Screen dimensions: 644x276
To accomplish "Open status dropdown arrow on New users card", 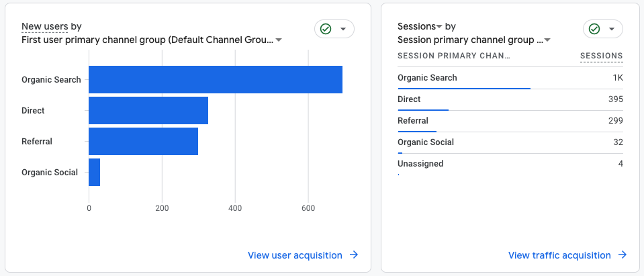I will tap(343, 29).
